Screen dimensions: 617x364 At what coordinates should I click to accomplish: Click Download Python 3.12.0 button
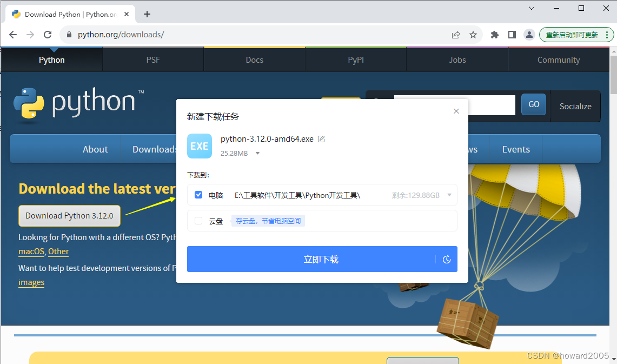point(69,216)
